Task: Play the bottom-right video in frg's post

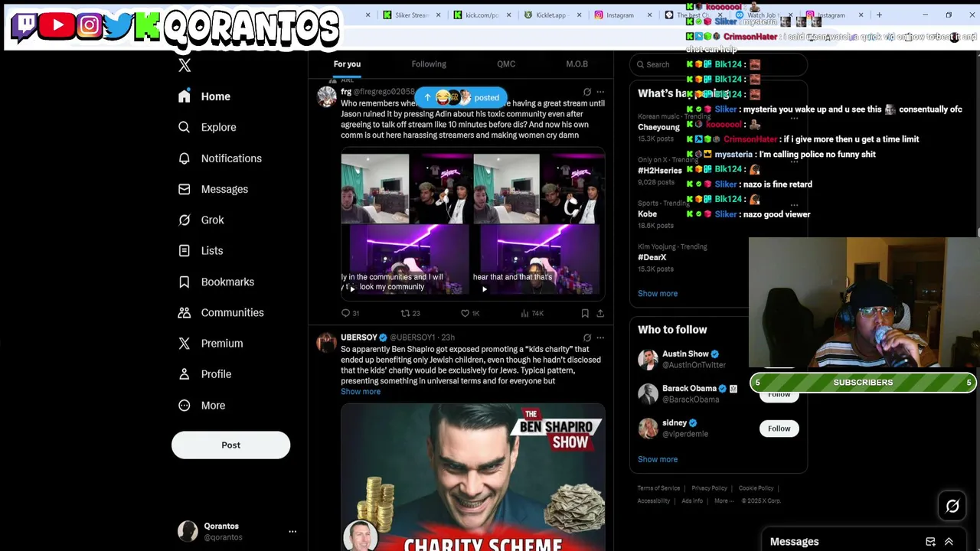Action: tap(484, 289)
